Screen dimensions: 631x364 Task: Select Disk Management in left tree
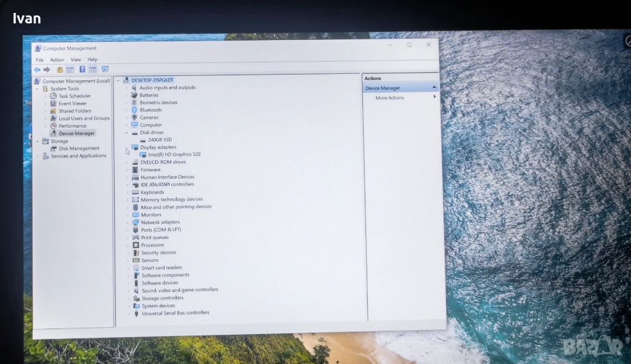point(79,148)
